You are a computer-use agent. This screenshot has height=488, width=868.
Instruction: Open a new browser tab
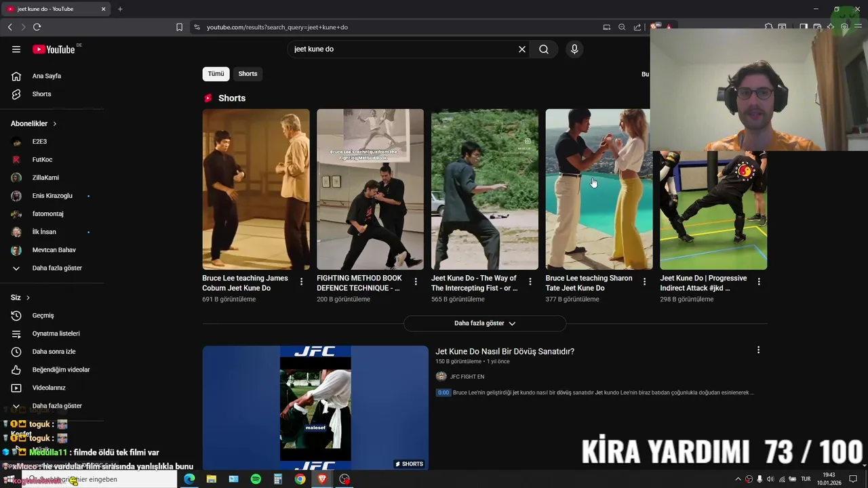pyautogui.click(x=120, y=9)
